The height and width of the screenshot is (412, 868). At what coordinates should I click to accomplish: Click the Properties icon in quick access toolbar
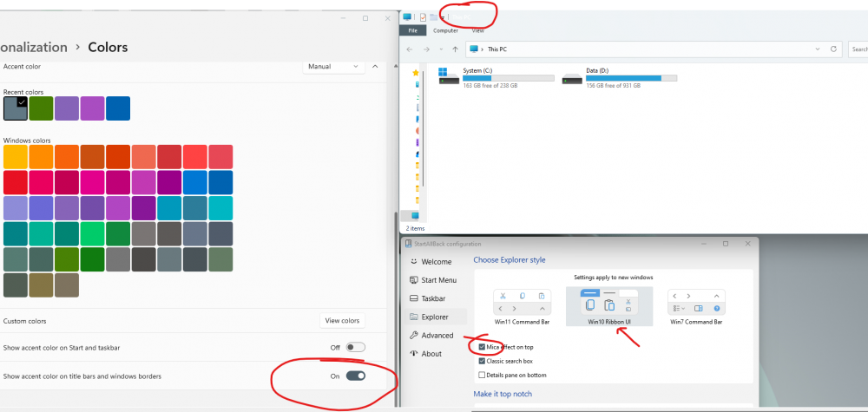click(x=423, y=17)
